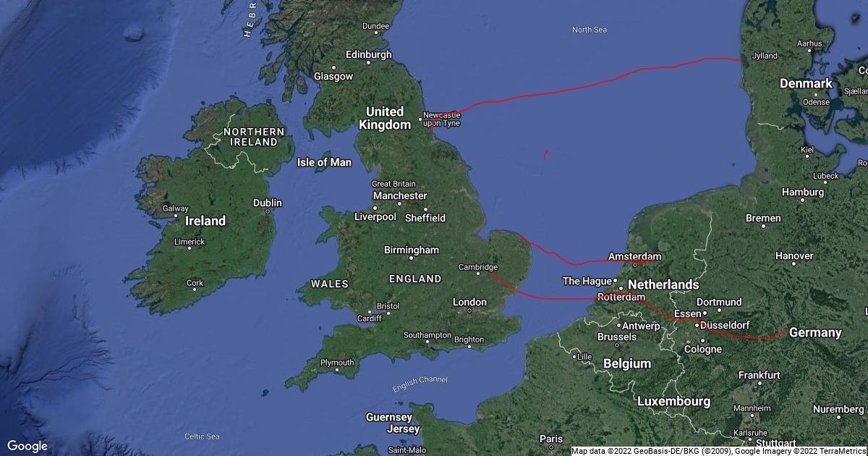The height and width of the screenshot is (456, 868).
Task: Click the Hamburg city marker dot
Action: pyautogui.click(x=803, y=202)
